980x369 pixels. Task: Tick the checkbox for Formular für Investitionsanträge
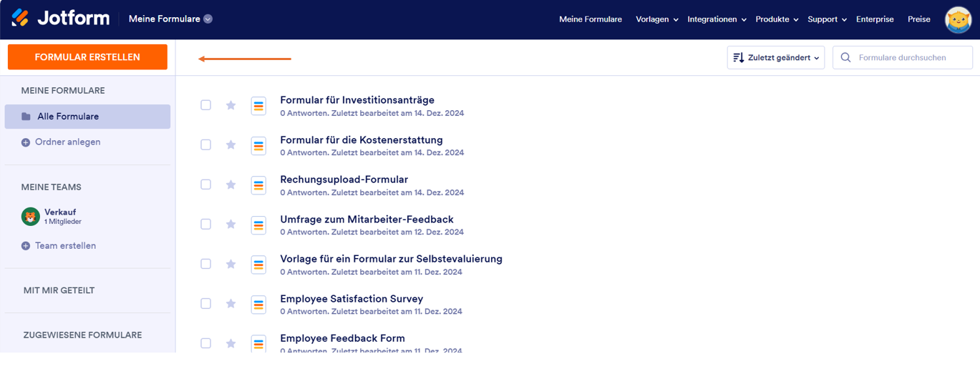coord(206,105)
